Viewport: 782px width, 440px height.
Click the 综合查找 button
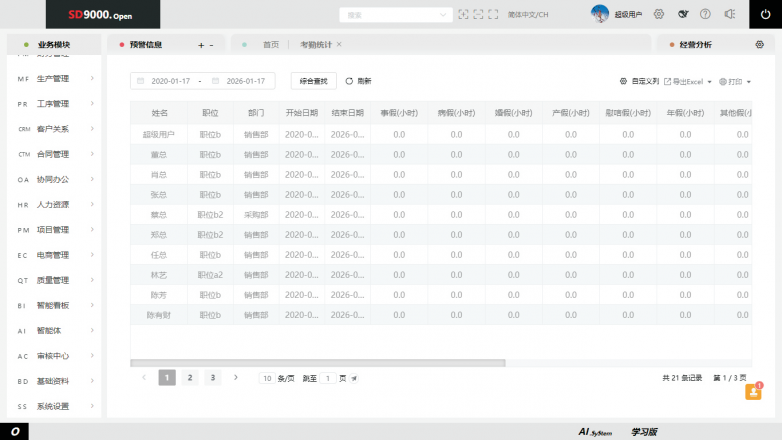click(313, 81)
